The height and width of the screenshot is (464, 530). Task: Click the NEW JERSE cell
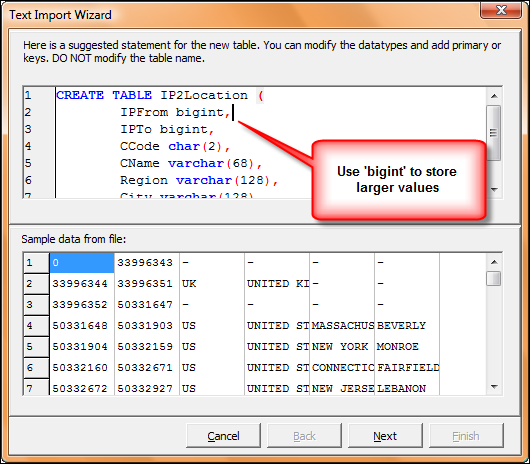pyautogui.click(x=342, y=387)
